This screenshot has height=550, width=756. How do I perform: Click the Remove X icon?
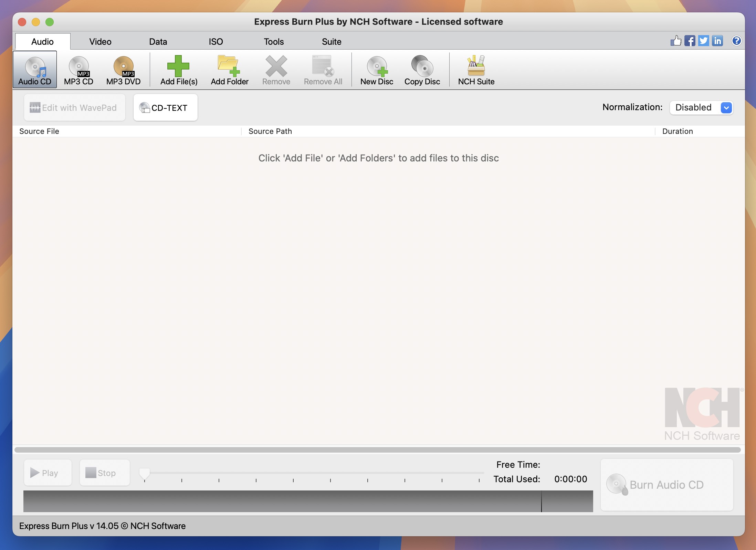click(x=276, y=66)
